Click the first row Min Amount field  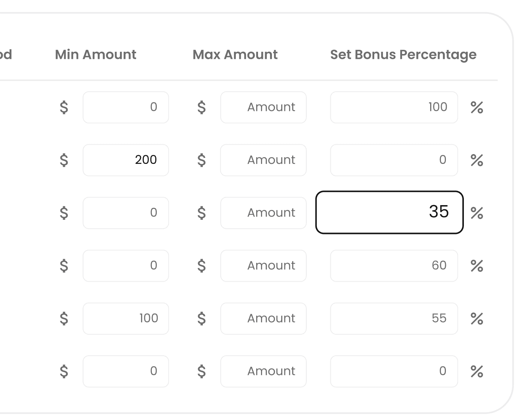click(x=126, y=107)
